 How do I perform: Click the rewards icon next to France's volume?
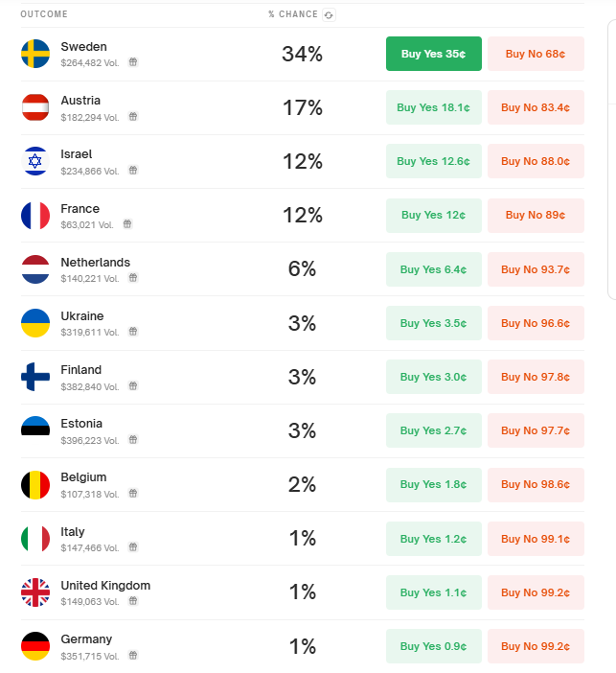point(127,224)
